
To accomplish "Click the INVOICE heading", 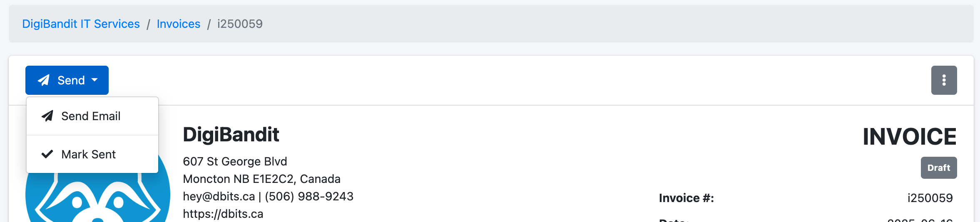I will (x=910, y=136).
